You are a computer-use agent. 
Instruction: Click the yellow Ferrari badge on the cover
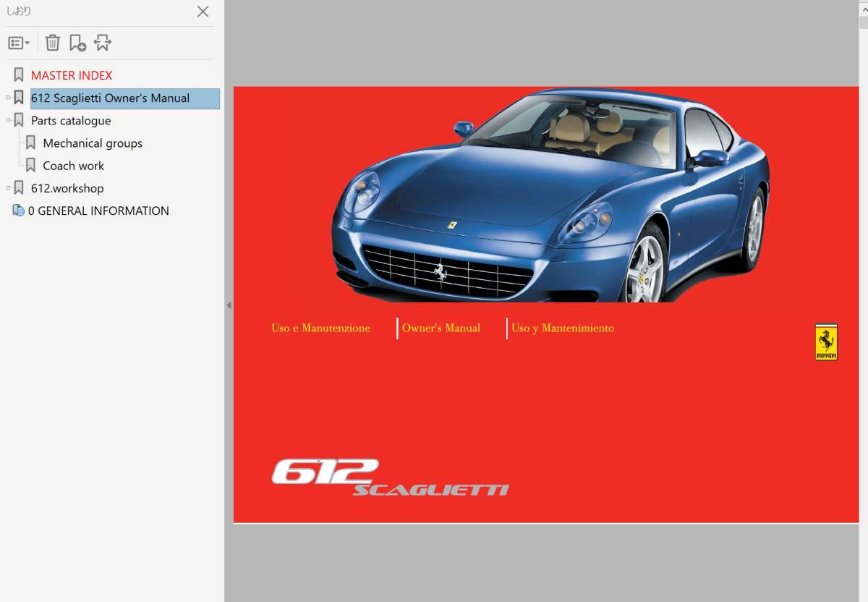click(x=826, y=342)
